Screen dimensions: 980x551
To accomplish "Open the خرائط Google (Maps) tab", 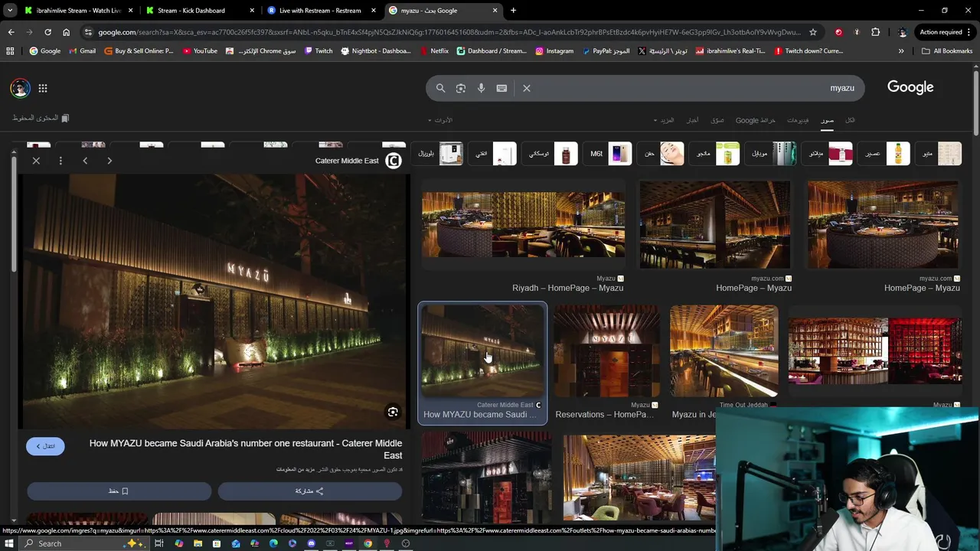I will coord(756,120).
